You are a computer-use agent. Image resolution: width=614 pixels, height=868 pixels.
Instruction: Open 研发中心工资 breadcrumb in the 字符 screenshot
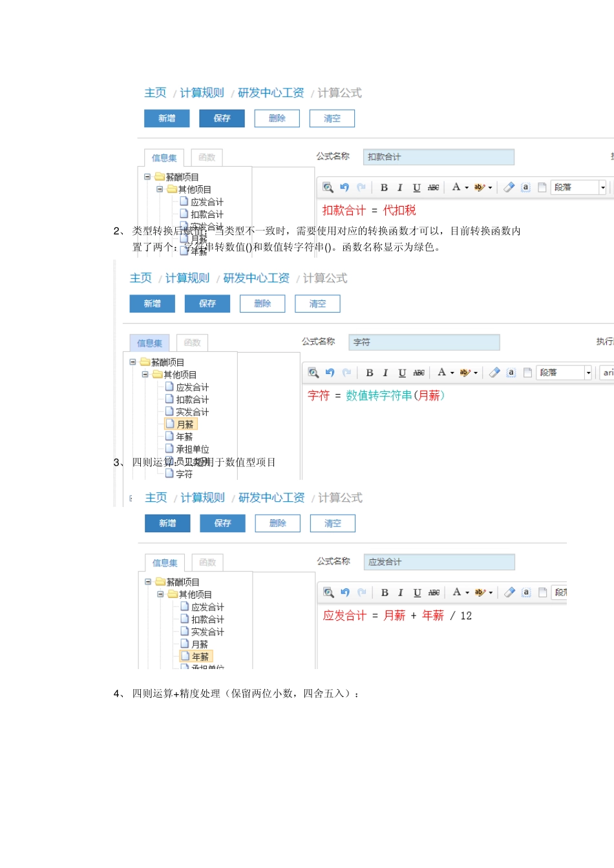pos(257,278)
